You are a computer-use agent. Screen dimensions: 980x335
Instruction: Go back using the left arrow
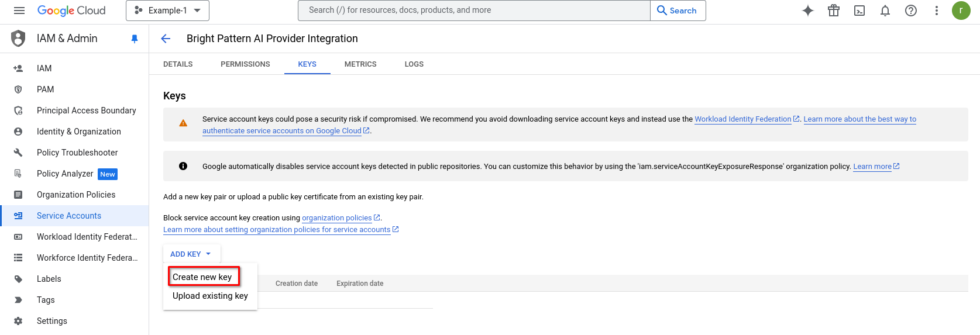coord(166,39)
